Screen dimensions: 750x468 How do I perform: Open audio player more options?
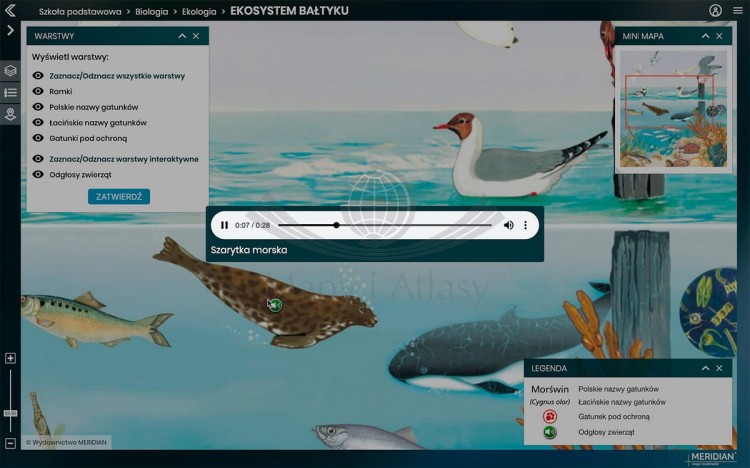[526, 225]
